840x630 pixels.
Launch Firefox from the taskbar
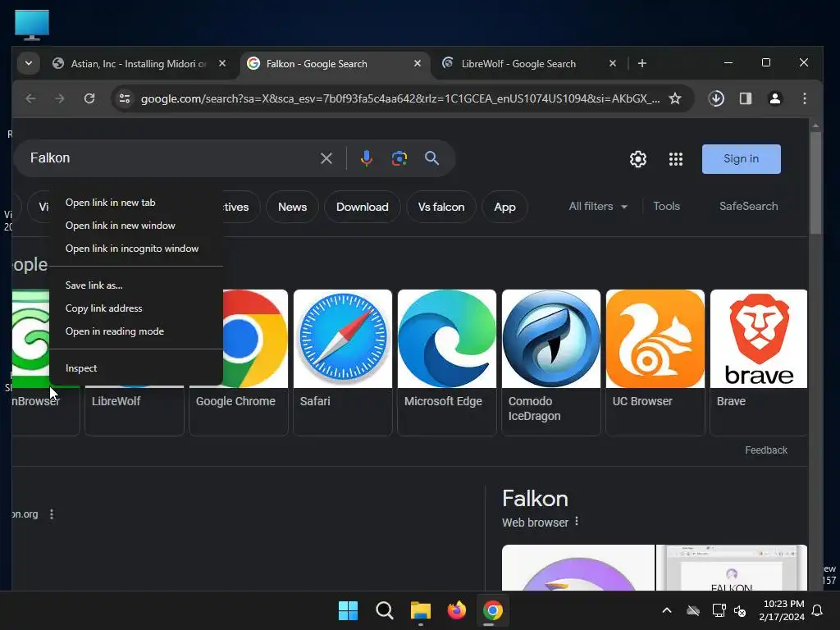(x=456, y=610)
